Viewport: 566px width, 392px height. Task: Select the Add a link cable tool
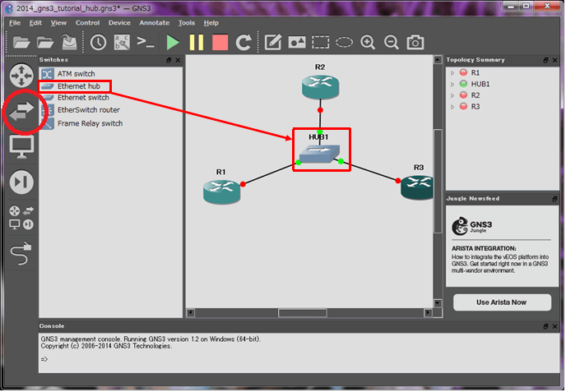[21, 253]
